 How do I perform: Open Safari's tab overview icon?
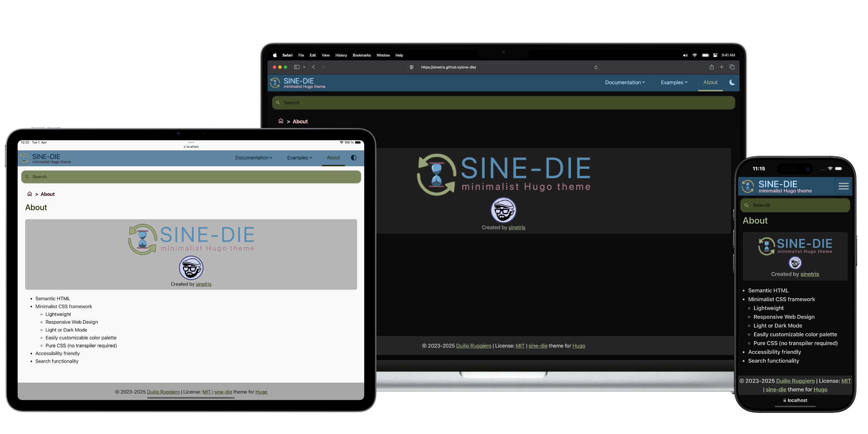(732, 67)
